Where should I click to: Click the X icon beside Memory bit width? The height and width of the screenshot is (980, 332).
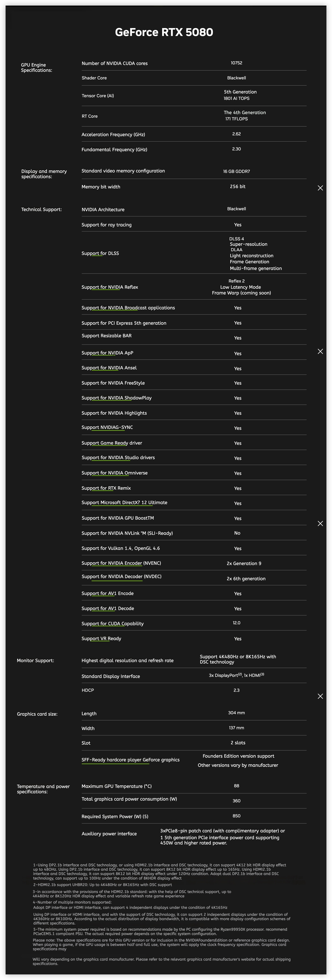tap(320, 188)
